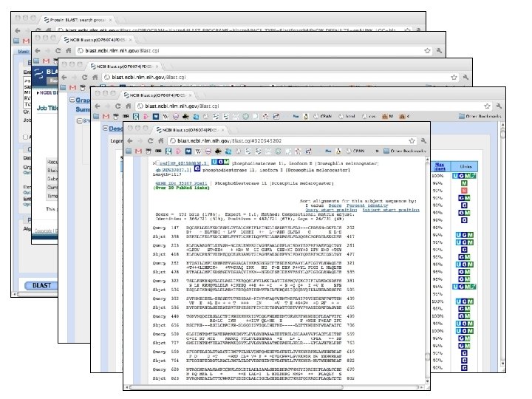
Task: Click the address bar in the job title window
Action: point(253,50)
